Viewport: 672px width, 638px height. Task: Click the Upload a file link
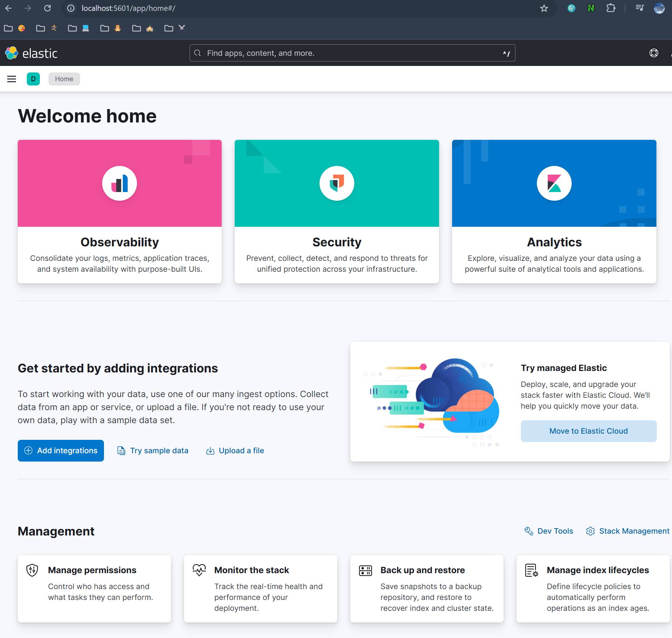[x=235, y=451]
